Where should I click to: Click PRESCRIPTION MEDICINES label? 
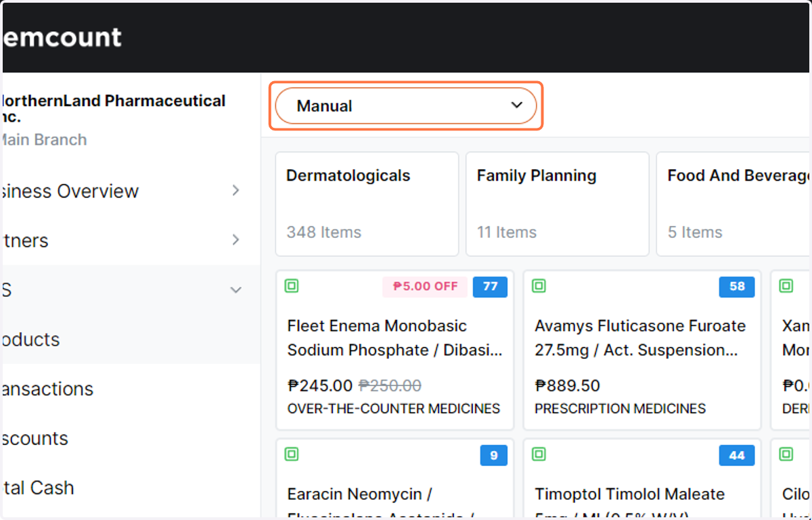[x=620, y=409]
